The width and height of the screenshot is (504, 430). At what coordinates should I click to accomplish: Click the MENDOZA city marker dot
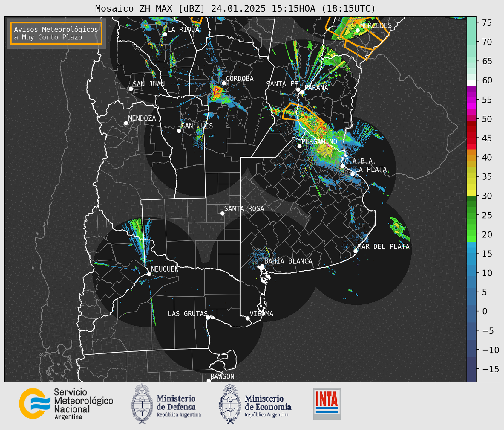(x=126, y=123)
